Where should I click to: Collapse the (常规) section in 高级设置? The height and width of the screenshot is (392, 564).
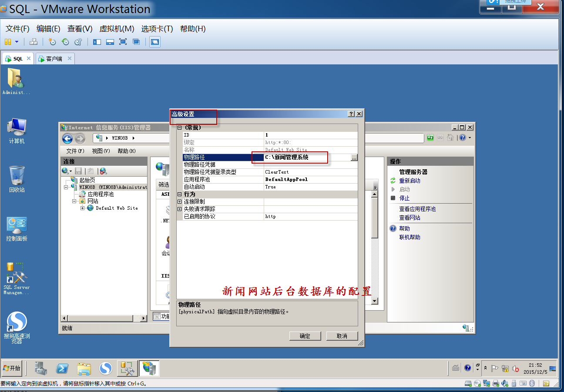(180, 127)
